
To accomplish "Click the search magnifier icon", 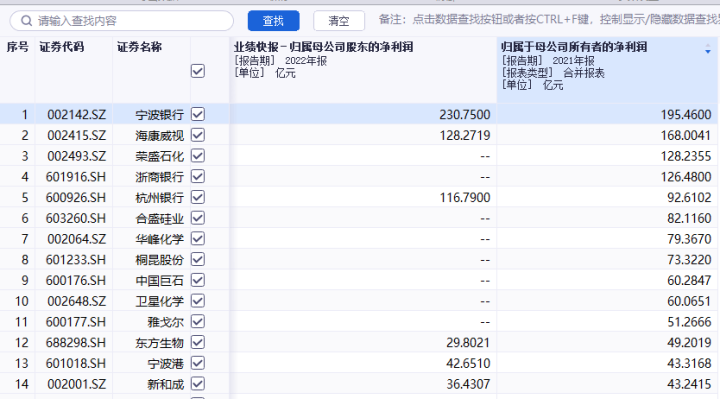I will (27, 21).
